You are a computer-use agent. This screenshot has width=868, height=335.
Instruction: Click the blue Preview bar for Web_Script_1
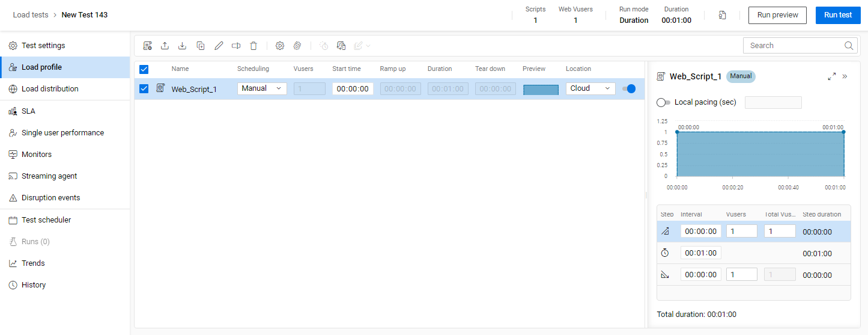point(541,90)
